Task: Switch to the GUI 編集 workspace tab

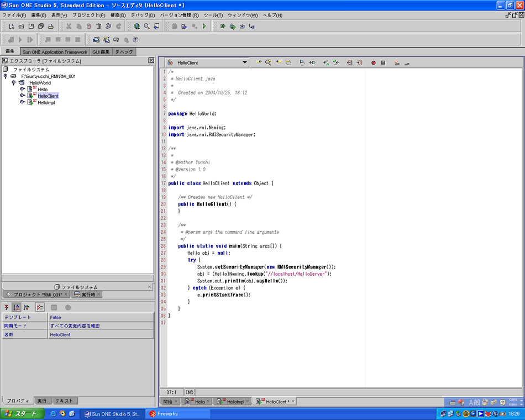Action: point(101,52)
